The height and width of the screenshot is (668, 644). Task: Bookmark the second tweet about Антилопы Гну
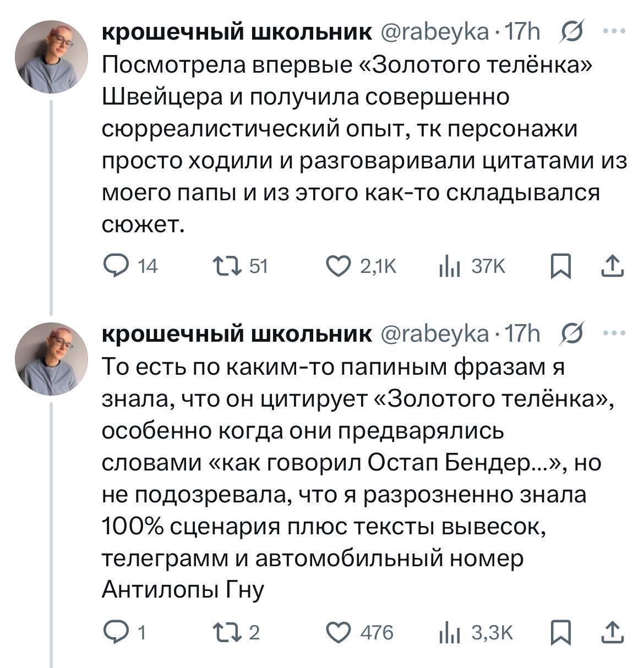560,633
